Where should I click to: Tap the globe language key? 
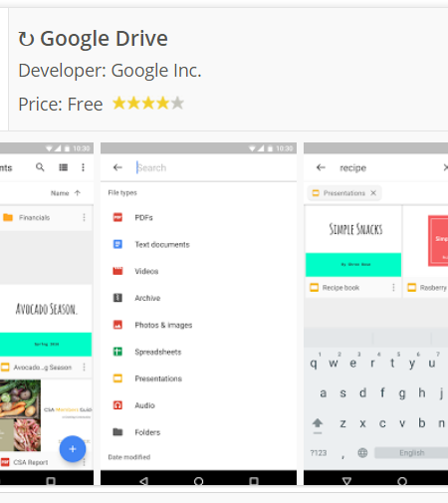(362, 453)
